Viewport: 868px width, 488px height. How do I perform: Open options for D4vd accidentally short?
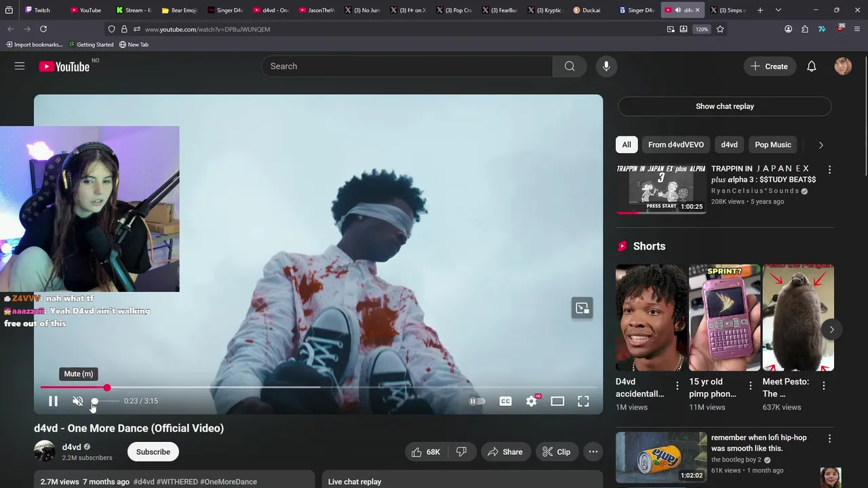coord(677,386)
